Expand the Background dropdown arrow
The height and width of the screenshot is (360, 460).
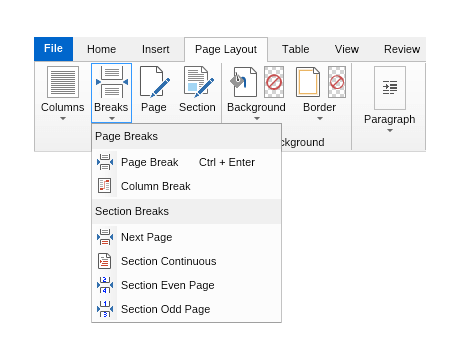[256, 118]
